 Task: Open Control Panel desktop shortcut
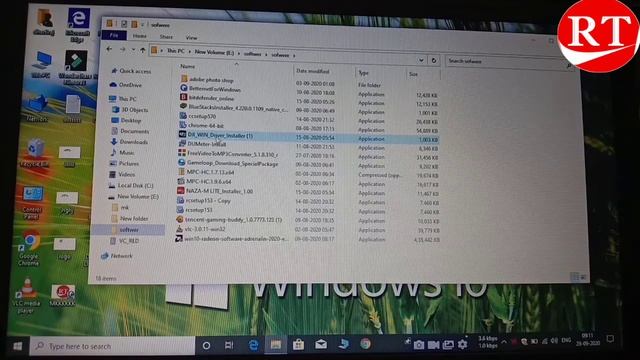point(32,203)
